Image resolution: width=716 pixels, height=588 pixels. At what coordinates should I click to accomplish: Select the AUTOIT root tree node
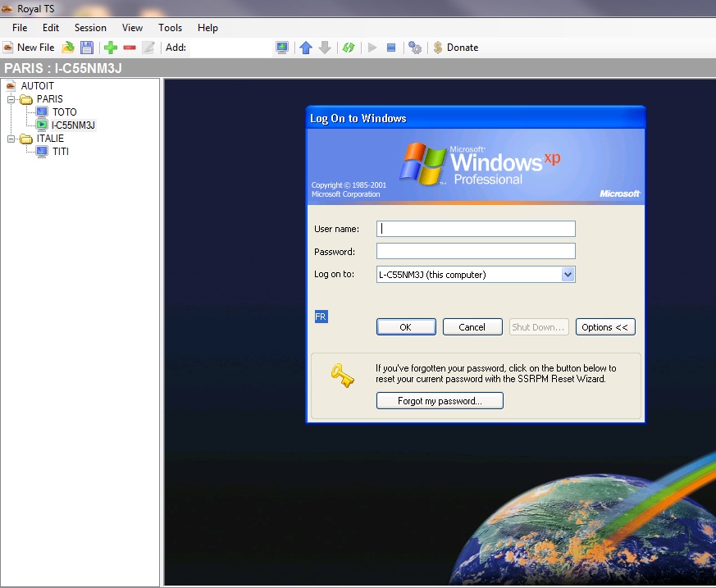tap(38, 86)
